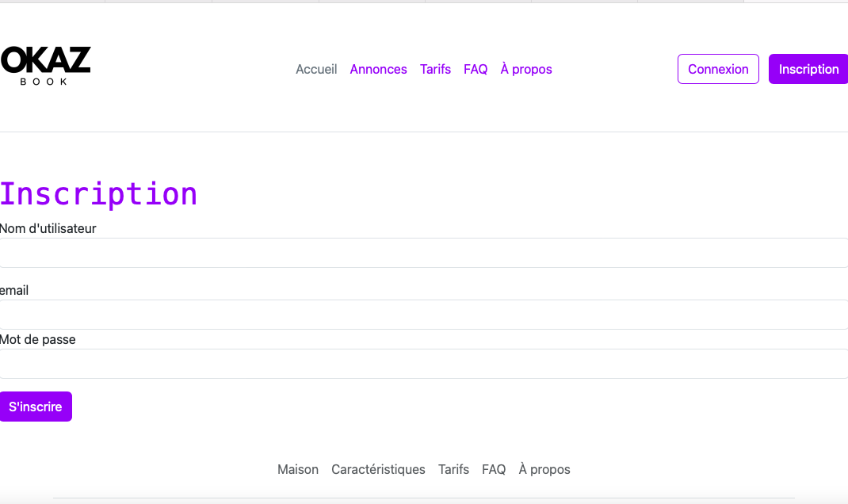Screen dimensions: 848x504
Task: Submit the form with the S'inscrire button
Action: 36,407
